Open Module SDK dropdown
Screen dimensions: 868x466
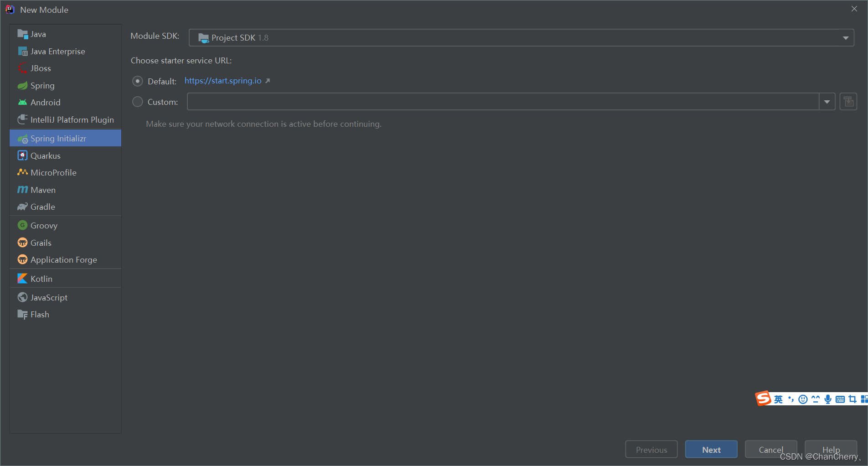point(521,38)
